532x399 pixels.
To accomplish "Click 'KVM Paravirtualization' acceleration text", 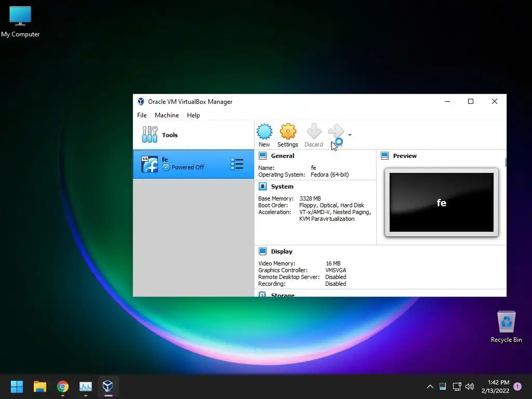I will coord(327,219).
